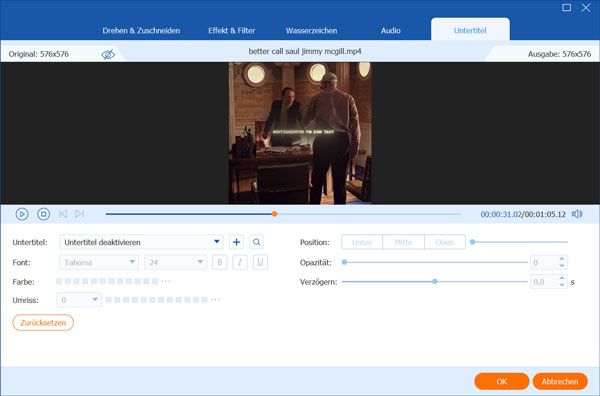Set subtitle position to Unten
600x396 pixels.
point(362,242)
